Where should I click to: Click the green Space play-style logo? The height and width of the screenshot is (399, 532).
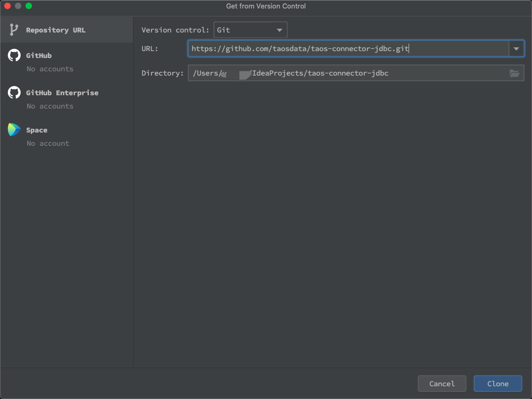tap(13, 130)
